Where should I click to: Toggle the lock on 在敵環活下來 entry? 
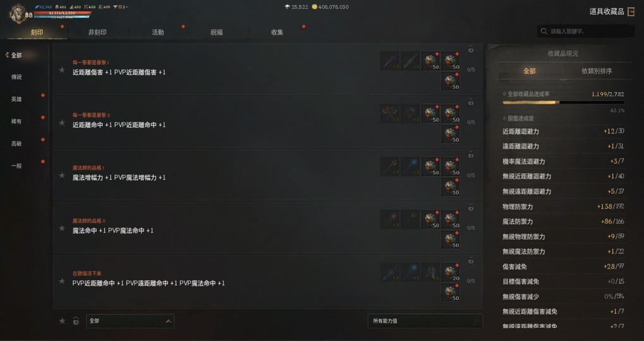click(x=471, y=261)
